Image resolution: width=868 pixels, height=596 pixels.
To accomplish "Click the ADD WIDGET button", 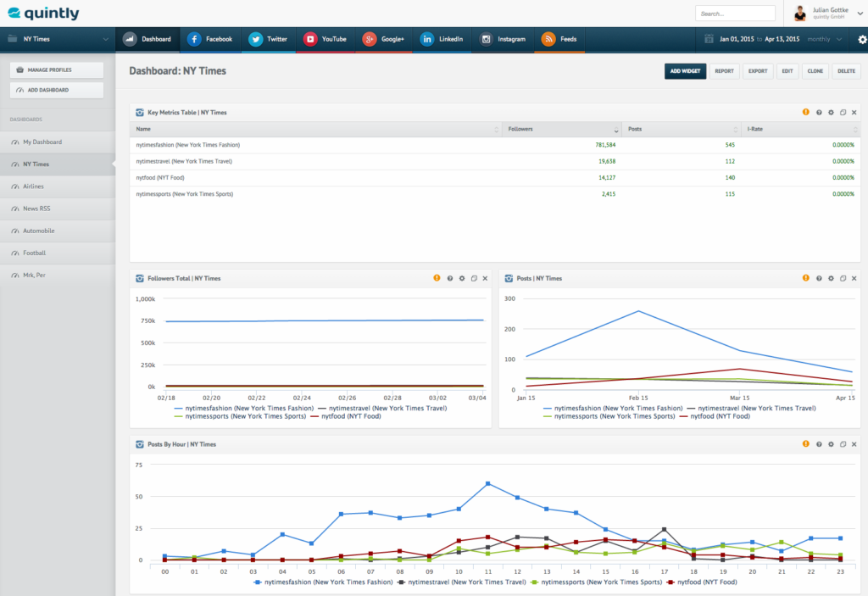I will (x=685, y=71).
